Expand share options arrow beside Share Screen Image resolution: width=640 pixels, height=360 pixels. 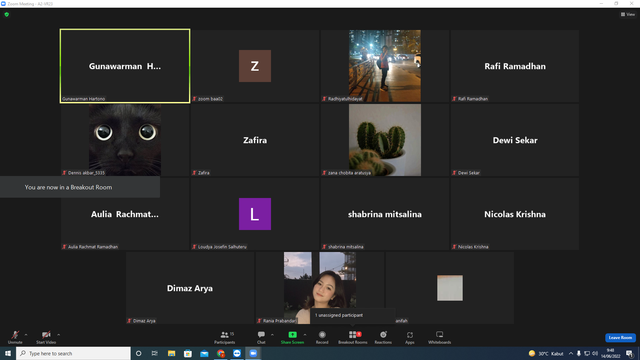[x=305, y=335]
